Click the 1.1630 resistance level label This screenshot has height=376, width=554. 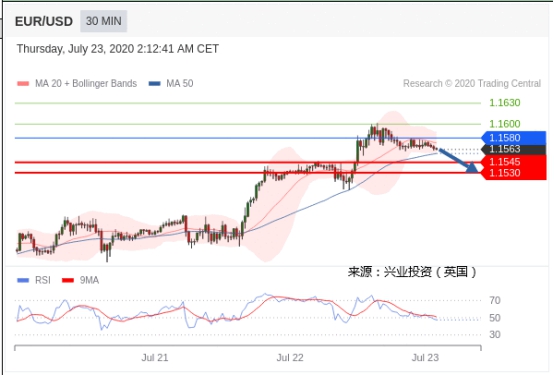[x=505, y=103]
